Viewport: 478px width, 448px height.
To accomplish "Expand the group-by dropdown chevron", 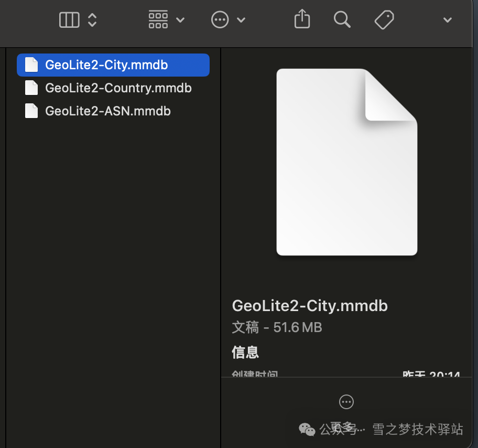I will tap(180, 20).
